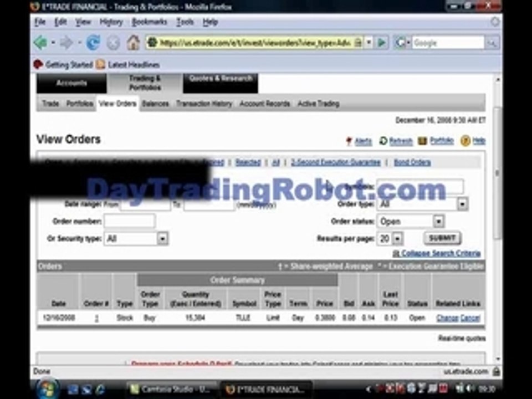
Task: Open the back button history dropdown
Action: pyautogui.click(x=54, y=43)
